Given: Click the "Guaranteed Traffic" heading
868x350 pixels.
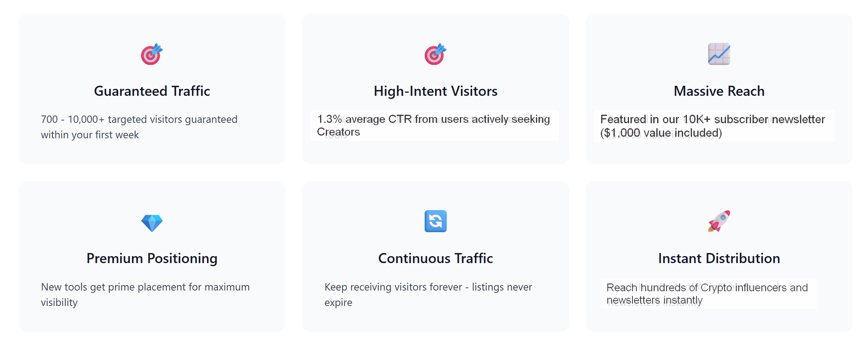Looking at the screenshot, I should 152,91.
